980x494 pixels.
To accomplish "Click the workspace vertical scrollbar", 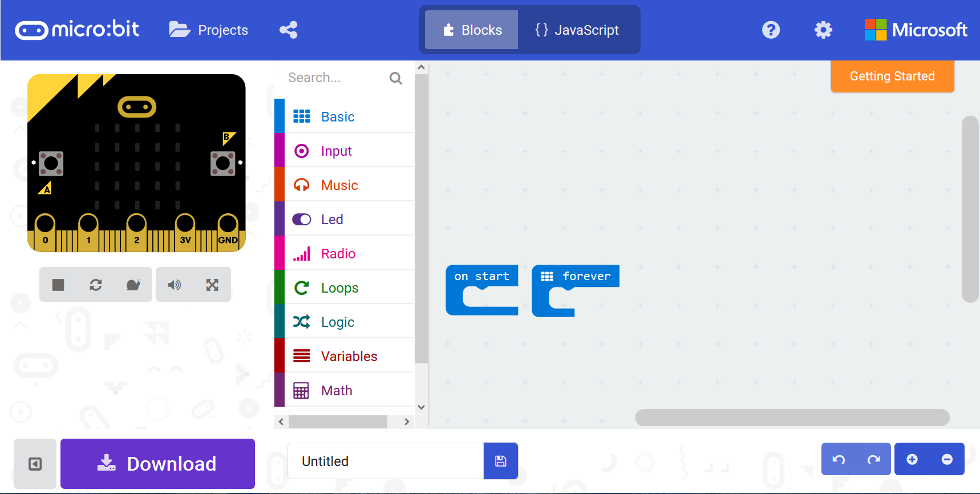I will 970,209.
